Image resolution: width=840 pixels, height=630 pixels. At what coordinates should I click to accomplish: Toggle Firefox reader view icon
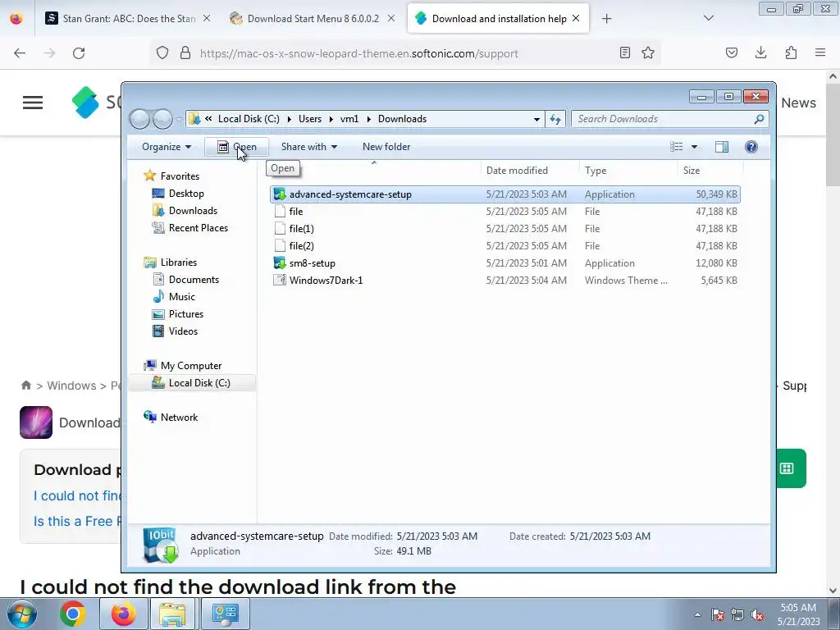click(624, 52)
